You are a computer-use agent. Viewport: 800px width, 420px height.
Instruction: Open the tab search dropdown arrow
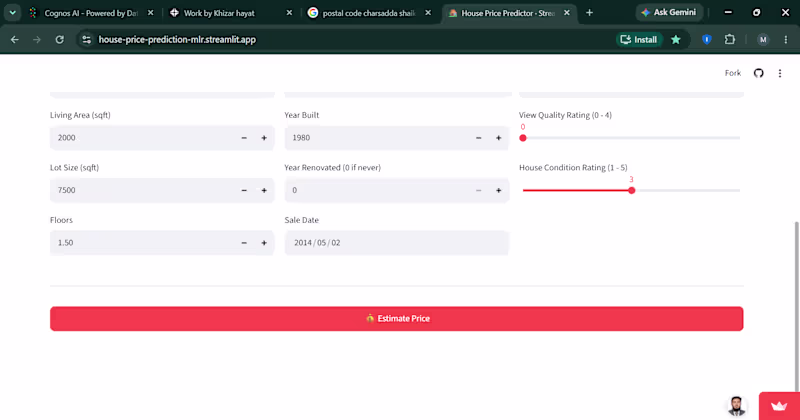[x=12, y=13]
